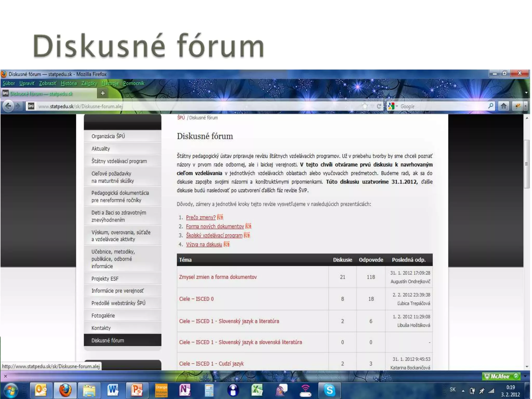
Task: Open the Prečo zmeny? presentation link
Action: pos(201,217)
